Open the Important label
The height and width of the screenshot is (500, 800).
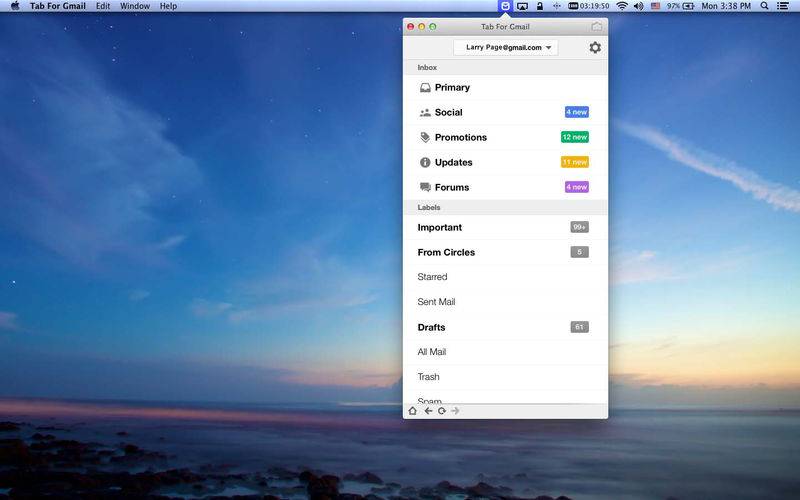505,228
